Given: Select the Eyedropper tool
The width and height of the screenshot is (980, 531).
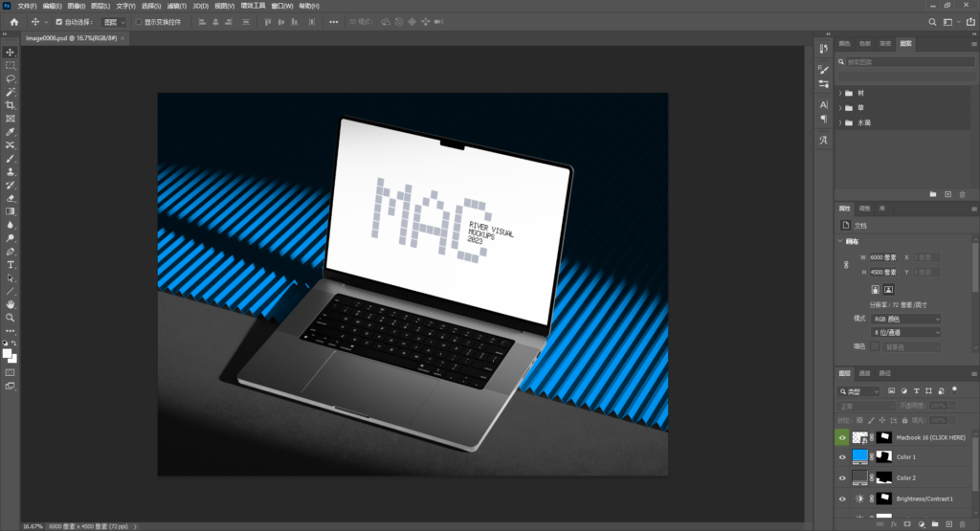Looking at the screenshot, I should (x=10, y=132).
